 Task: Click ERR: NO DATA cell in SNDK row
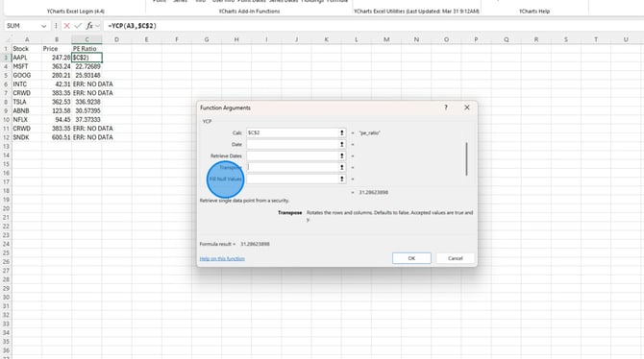[x=93, y=137]
